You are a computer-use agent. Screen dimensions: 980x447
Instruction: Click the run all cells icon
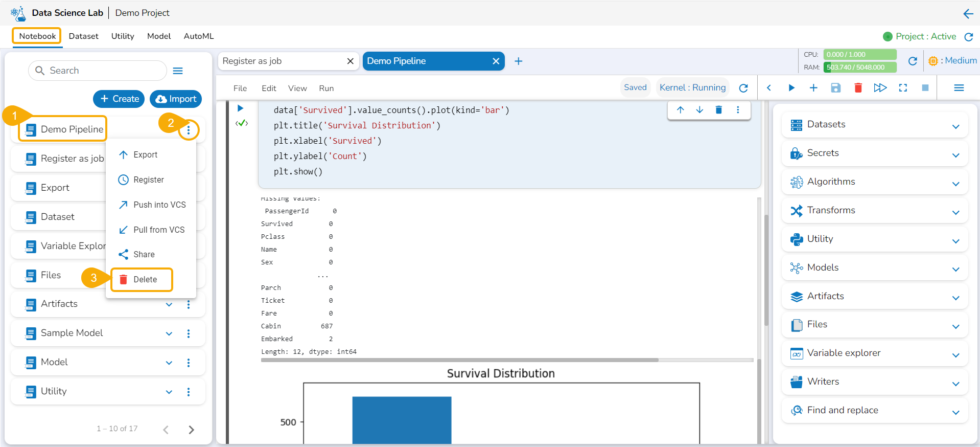(x=880, y=88)
